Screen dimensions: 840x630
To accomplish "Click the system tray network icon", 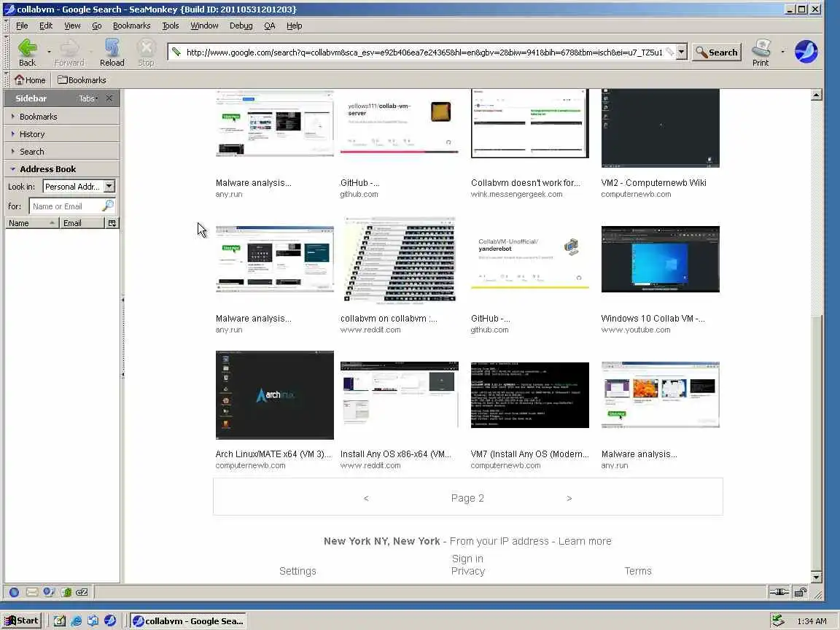I will pyautogui.click(x=778, y=621).
